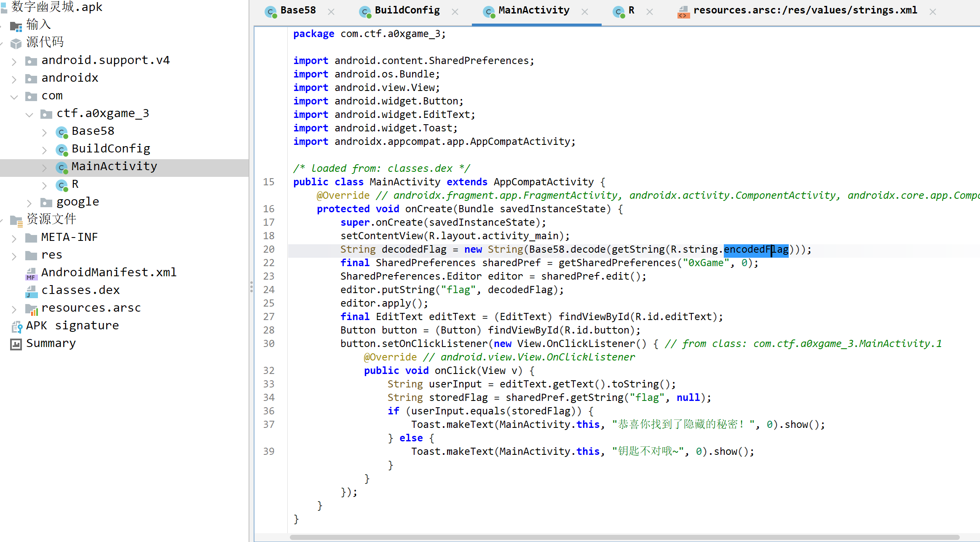Close the BuildConfig tab
The width and height of the screenshot is (980, 542).
pos(455,12)
